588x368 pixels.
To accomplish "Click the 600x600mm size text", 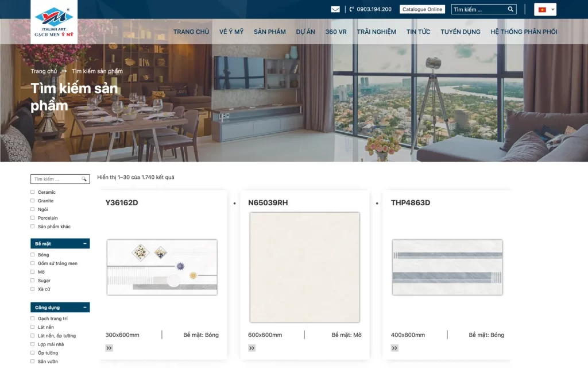I will click(265, 335).
